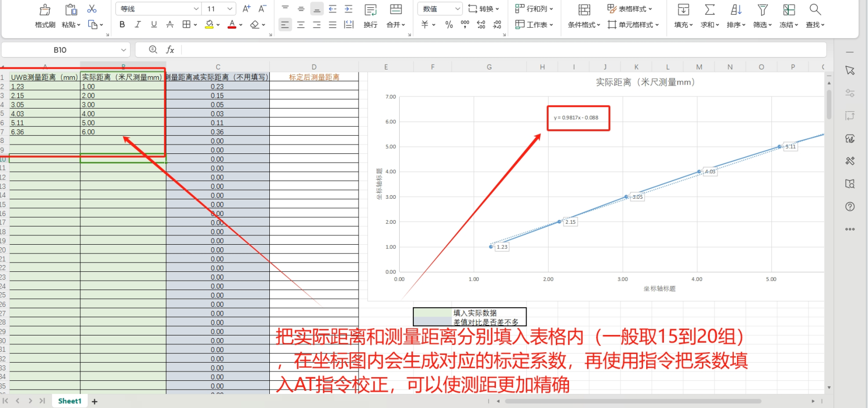Image resolution: width=868 pixels, height=408 pixels.
Task: Click the Borders grid icon
Action: 186,25
